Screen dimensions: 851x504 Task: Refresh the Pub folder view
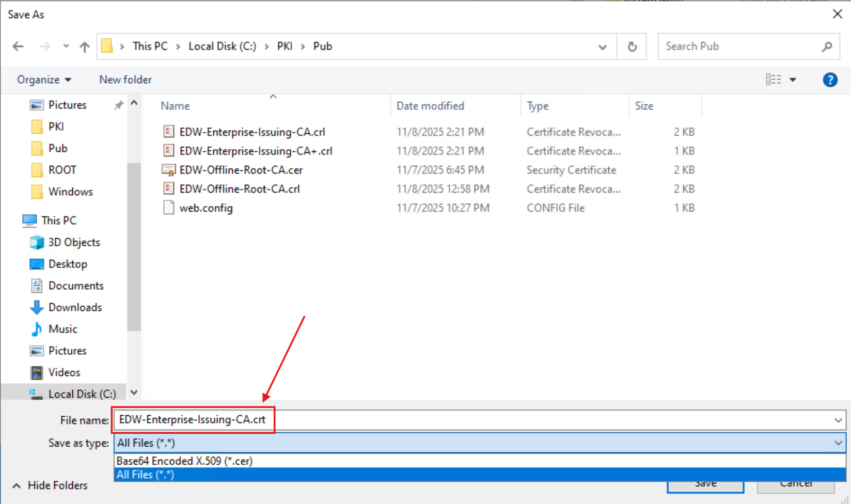[632, 46]
